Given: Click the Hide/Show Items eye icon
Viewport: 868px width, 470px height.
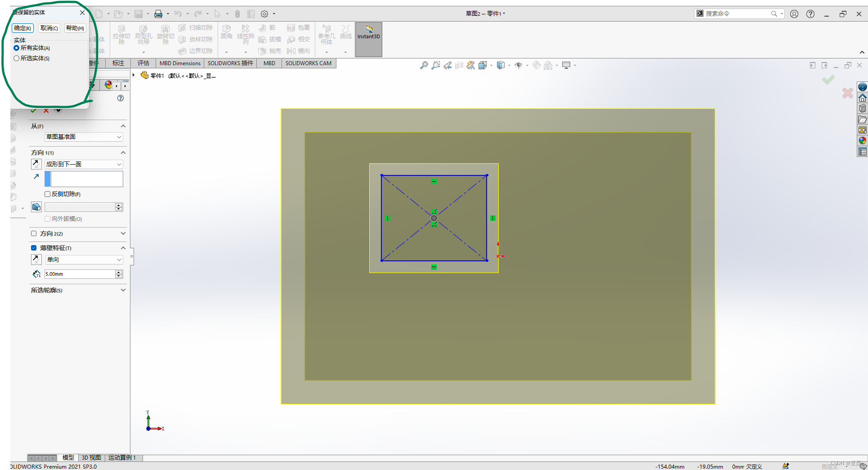Looking at the screenshot, I should (x=519, y=66).
